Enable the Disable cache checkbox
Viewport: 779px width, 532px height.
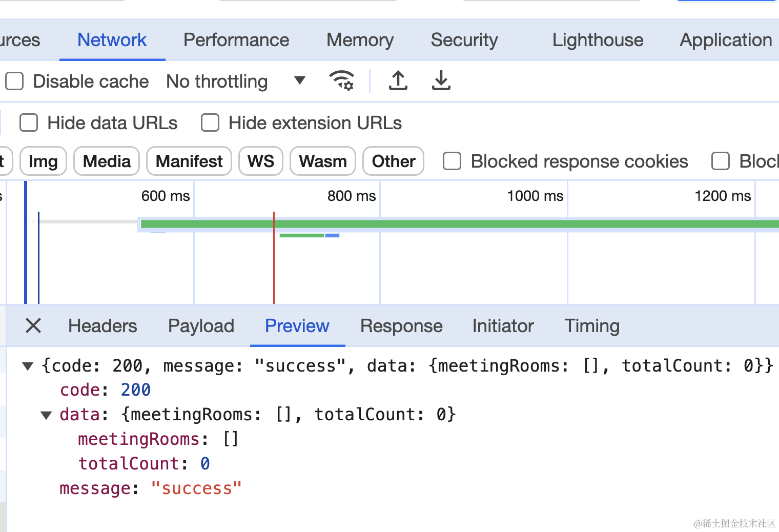15,81
